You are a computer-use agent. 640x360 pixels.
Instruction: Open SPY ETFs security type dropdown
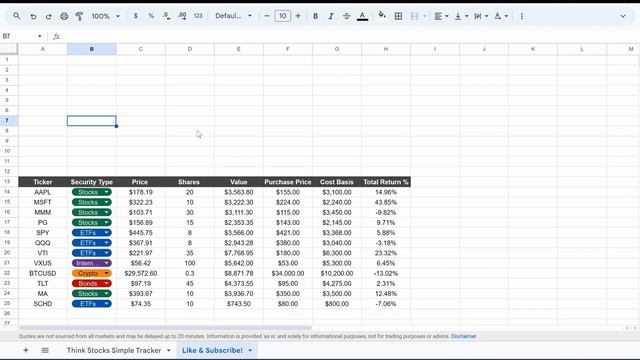(x=107, y=233)
